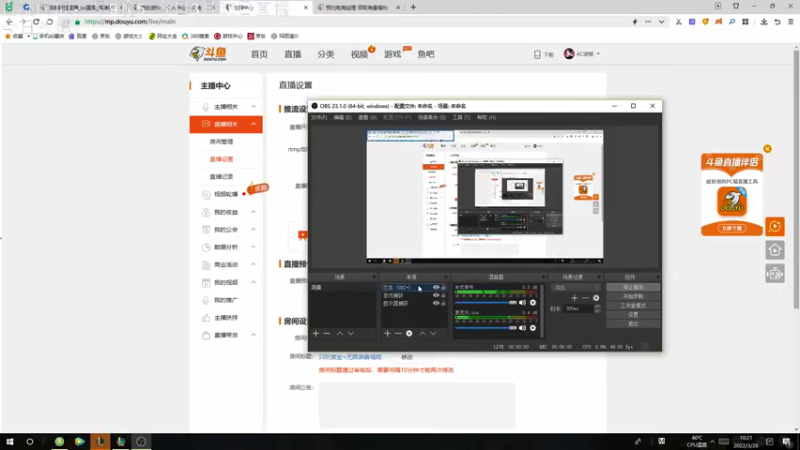
Task: Reload the page with browser refresh icon
Action: [x=36, y=22]
